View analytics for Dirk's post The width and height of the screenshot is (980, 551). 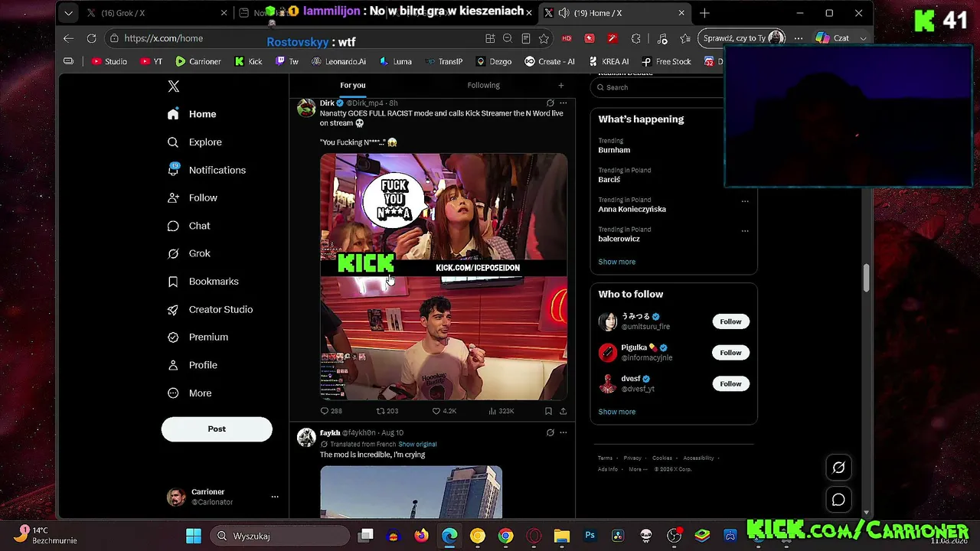(x=501, y=411)
